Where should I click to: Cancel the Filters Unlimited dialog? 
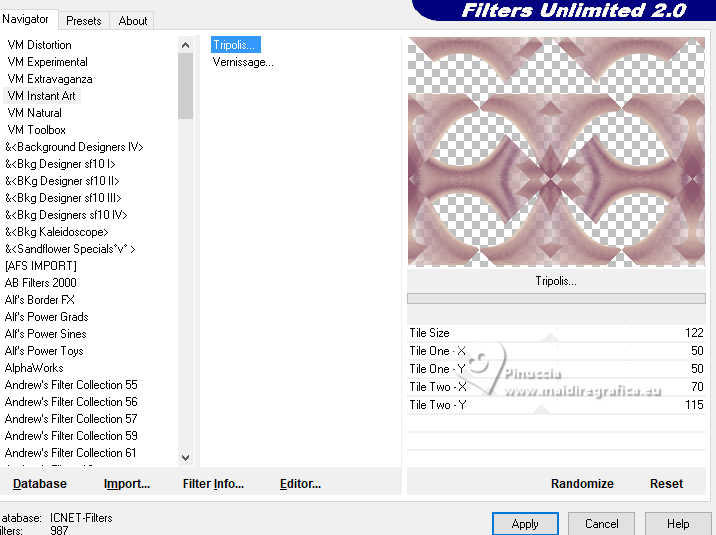(601, 524)
